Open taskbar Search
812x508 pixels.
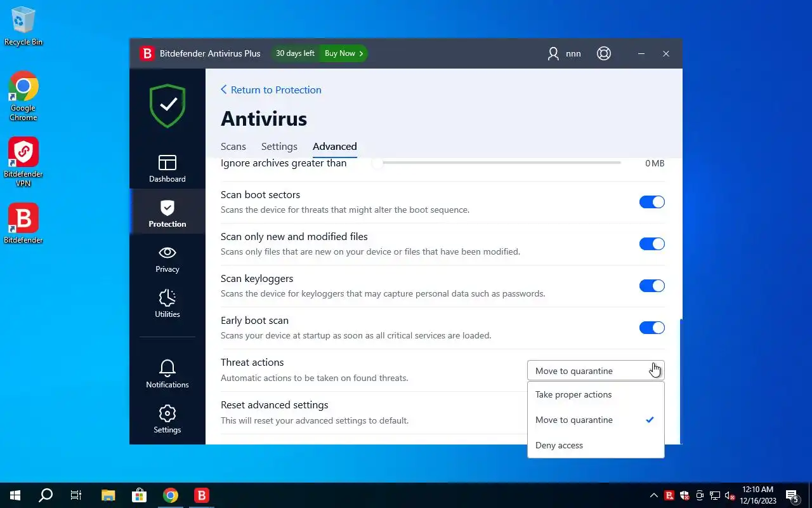pos(46,495)
